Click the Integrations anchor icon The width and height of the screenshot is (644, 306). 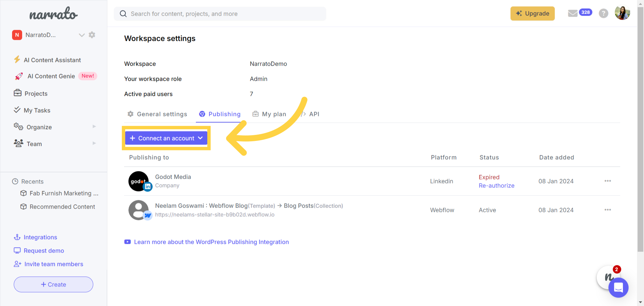[17, 237]
